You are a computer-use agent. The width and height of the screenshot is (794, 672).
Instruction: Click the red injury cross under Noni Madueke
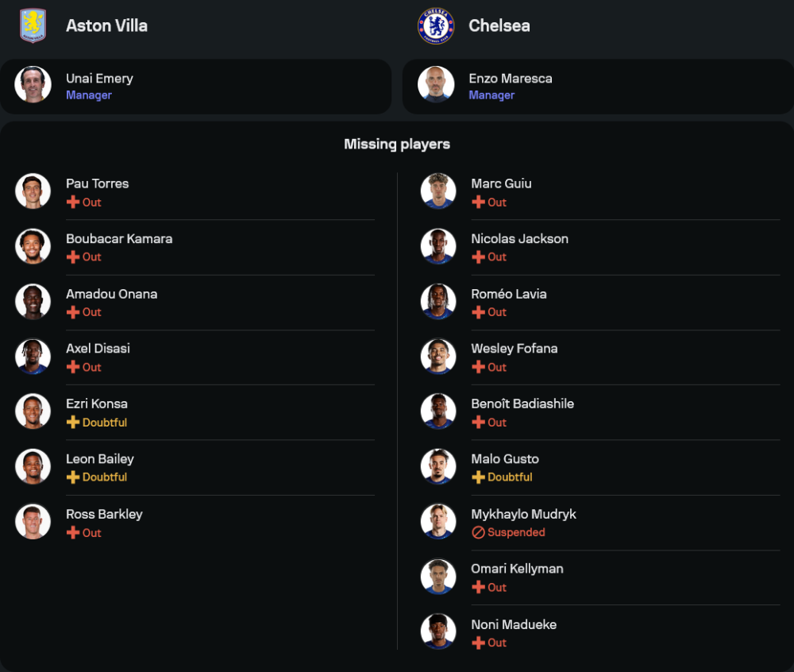478,643
